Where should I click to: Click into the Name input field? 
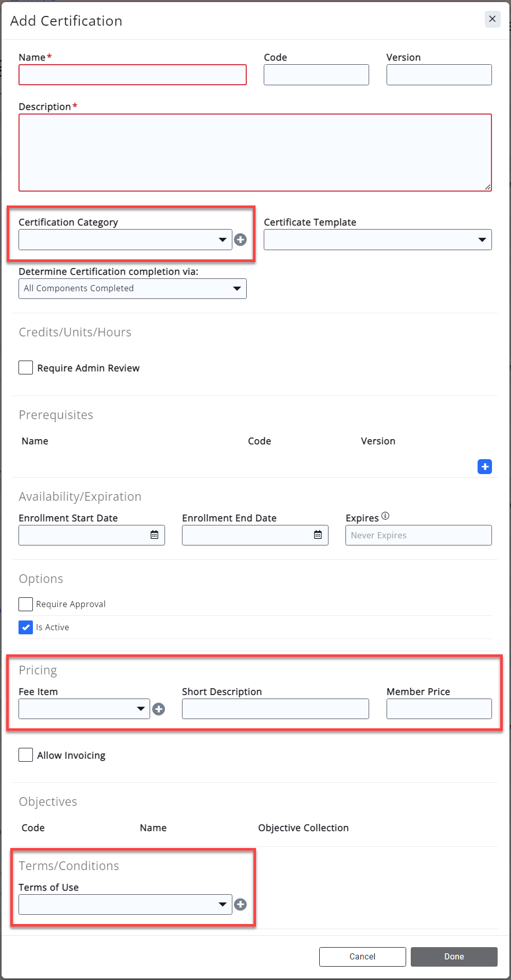132,75
